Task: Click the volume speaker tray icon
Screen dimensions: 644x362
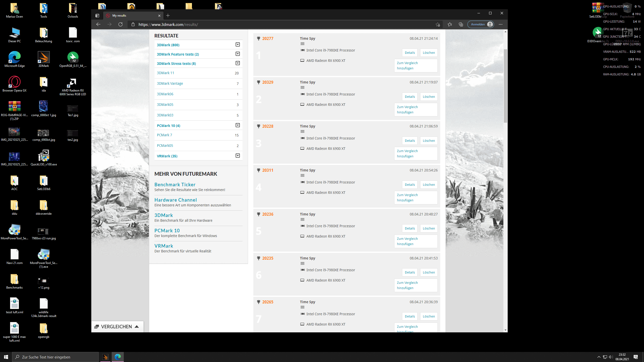Action: coord(611,357)
